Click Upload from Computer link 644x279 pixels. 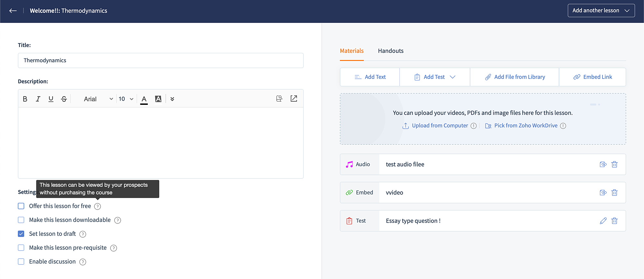[x=440, y=126]
